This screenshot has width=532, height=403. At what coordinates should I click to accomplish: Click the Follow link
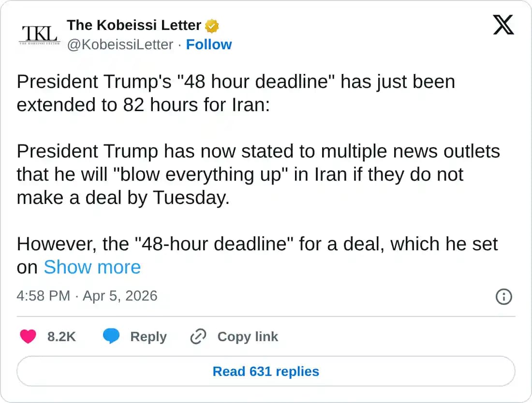(x=209, y=44)
